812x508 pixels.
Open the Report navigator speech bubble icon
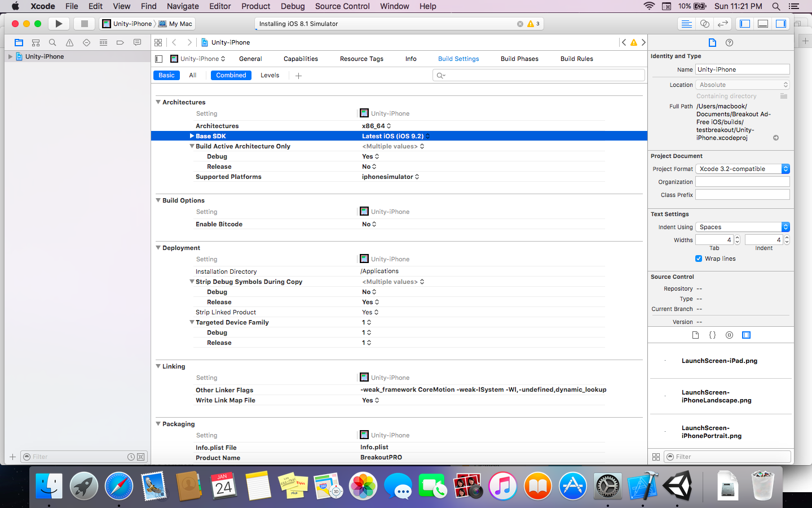(x=137, y=42)
